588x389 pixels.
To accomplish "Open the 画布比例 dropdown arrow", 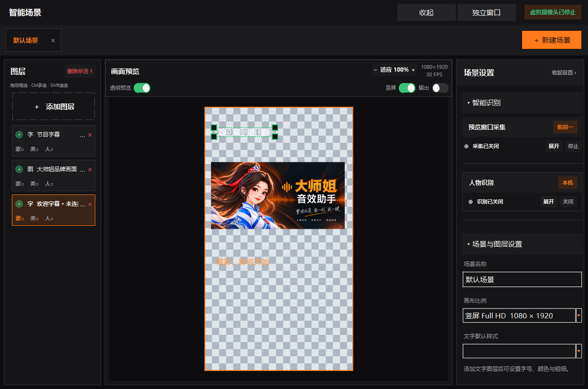I will [x=579, y=315].
